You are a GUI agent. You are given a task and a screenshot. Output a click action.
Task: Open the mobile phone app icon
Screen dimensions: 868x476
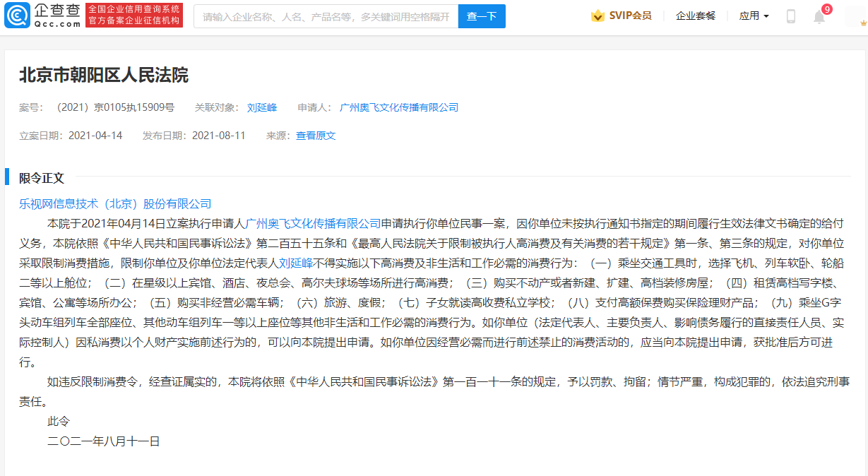click(791, 16)
